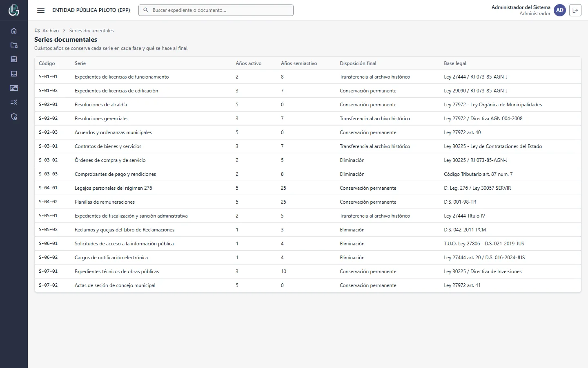Click the application logo at the top left
Viewport: 588px width, 368px height.
click(x=14, y=10)
